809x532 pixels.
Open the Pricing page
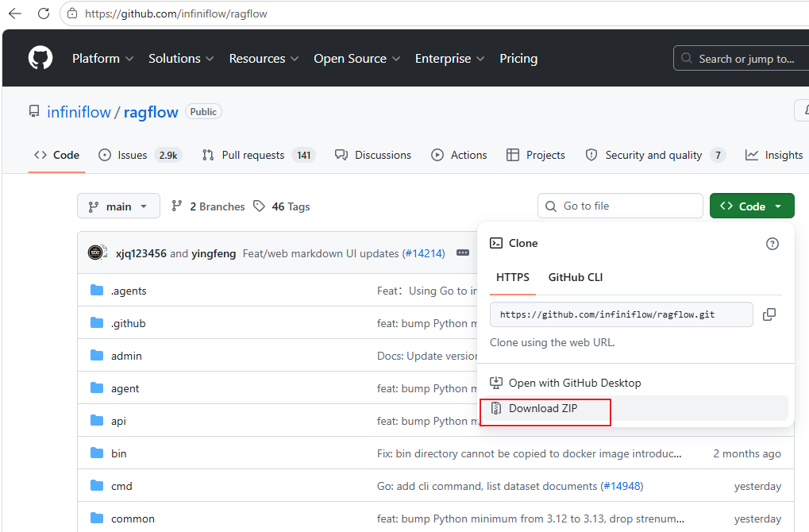(518, 58)
